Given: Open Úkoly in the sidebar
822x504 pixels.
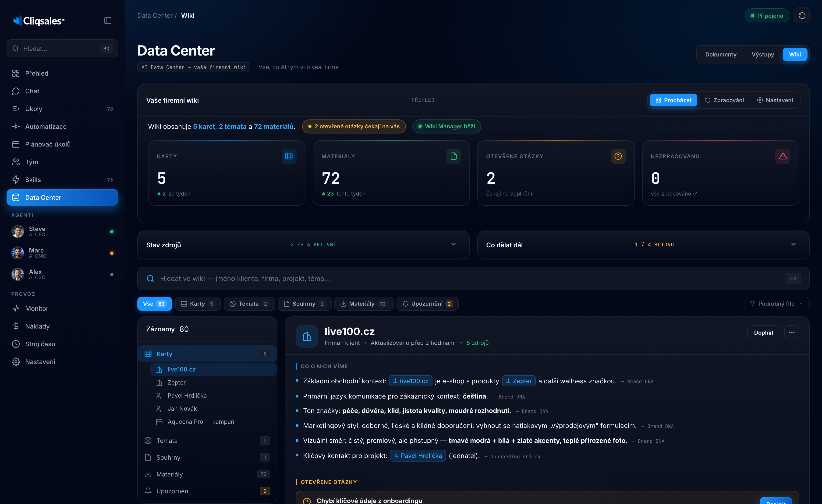Looking at the screenshot, I should [x=62, y=109].
